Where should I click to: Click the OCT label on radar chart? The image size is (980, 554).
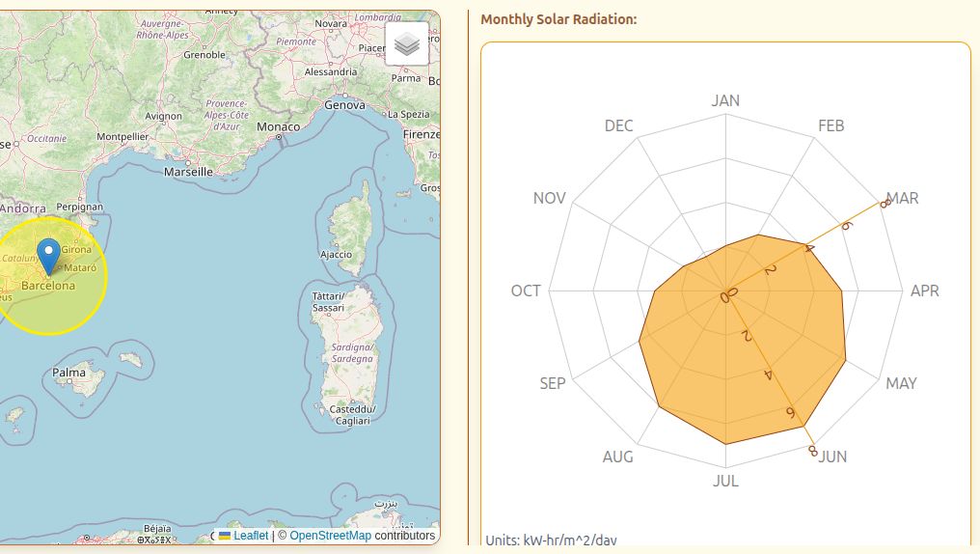coord(526,291)
